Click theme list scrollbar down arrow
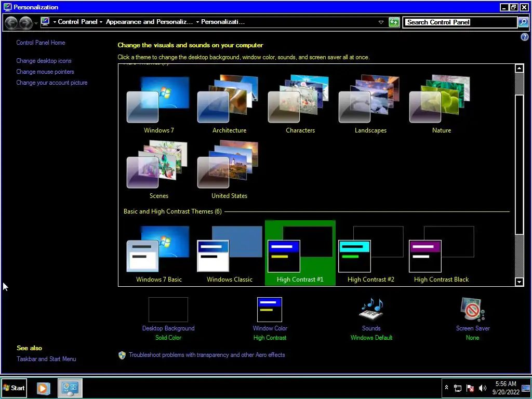This screenshot has width=532, height=399. (x=519, y=282)
